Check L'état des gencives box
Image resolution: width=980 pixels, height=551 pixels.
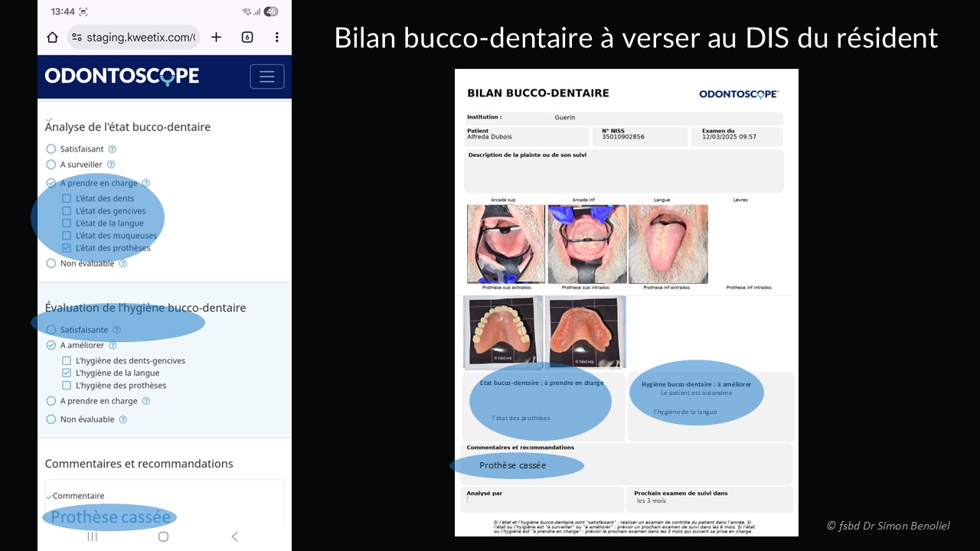67,210
